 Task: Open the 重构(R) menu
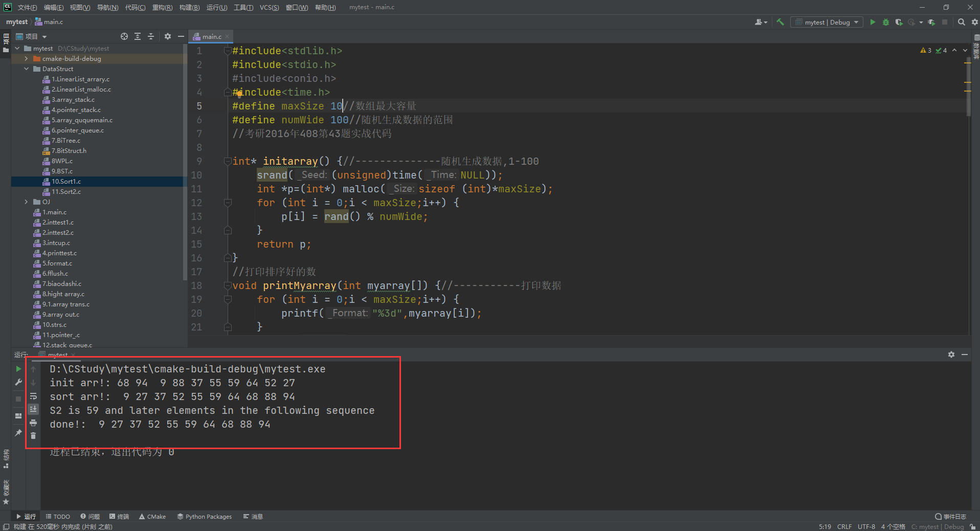click(162, 7)
